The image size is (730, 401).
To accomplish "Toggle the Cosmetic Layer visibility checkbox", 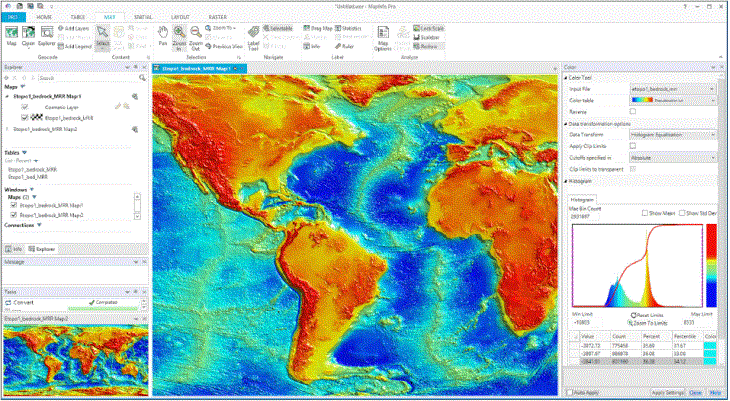I will click(x=23, y=105).
